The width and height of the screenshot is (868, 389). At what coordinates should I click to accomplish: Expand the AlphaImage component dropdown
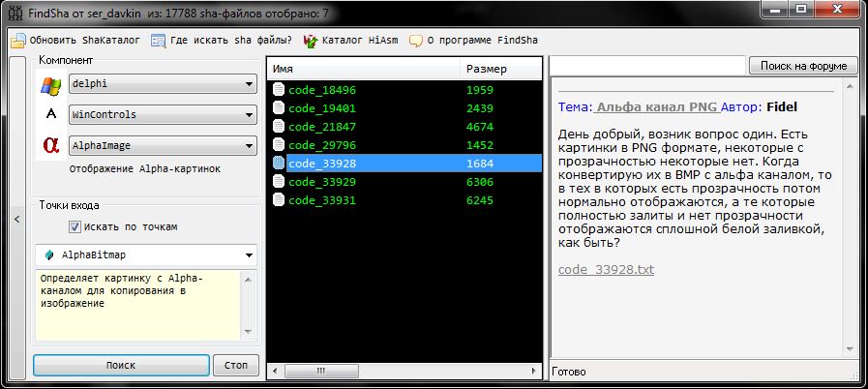249,146
